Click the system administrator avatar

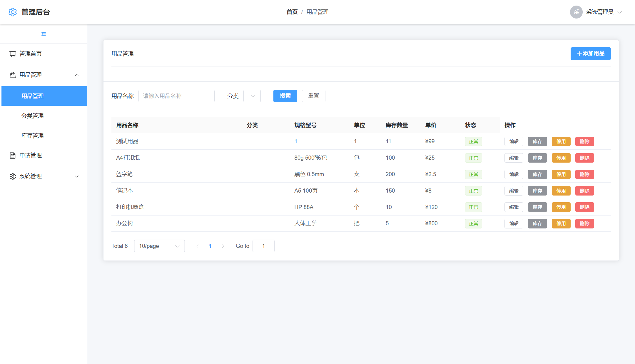(576, 12)
